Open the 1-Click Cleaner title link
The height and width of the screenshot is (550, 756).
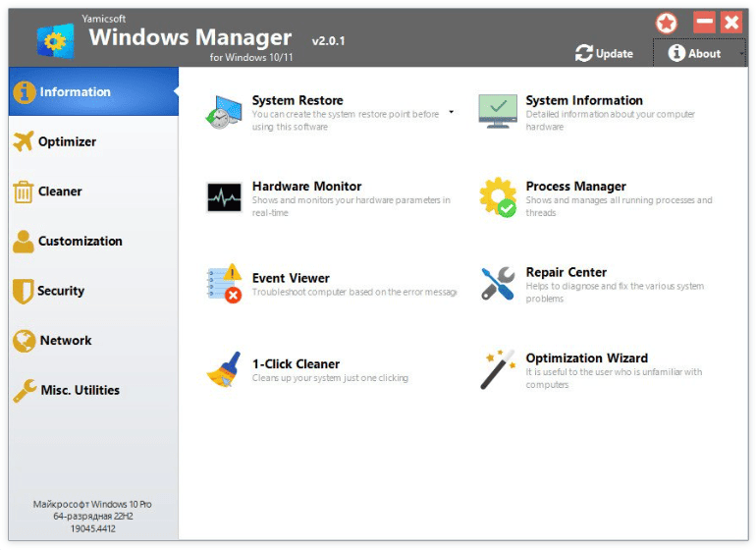(296, 364)
